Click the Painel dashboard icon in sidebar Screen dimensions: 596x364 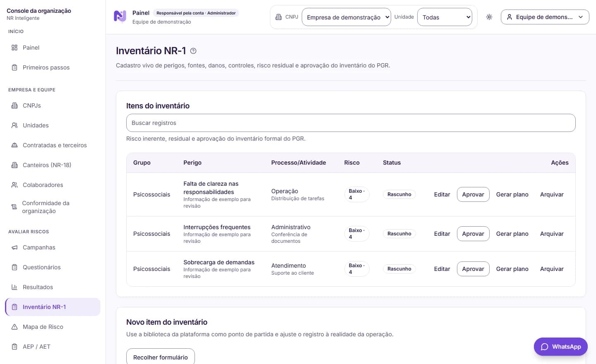click(x=14, y=48)
